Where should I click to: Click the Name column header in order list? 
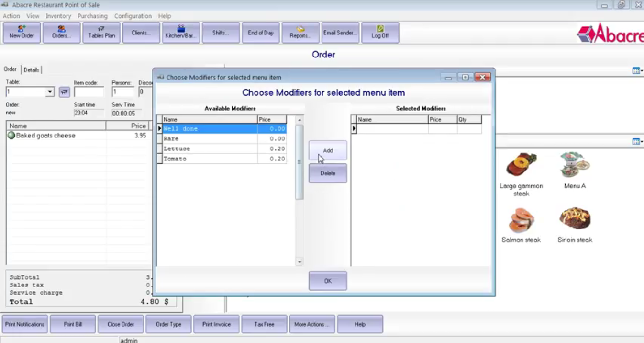click(56, 126)
